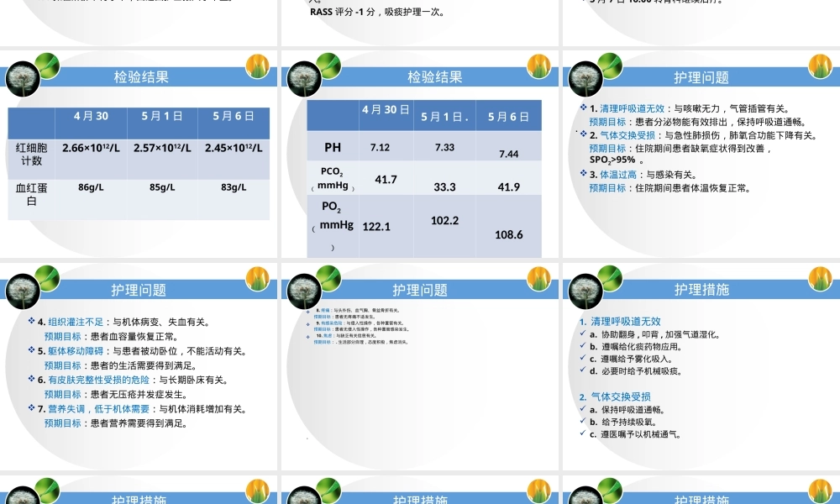Click the PCO2 mmHg row label
840x504 pixels.
pos(333,179)
